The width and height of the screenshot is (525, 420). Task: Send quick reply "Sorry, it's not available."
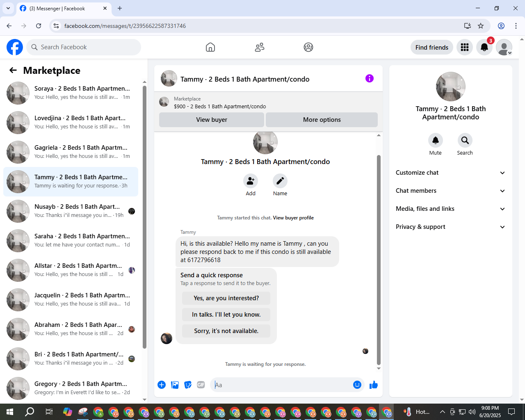[226, 331]
